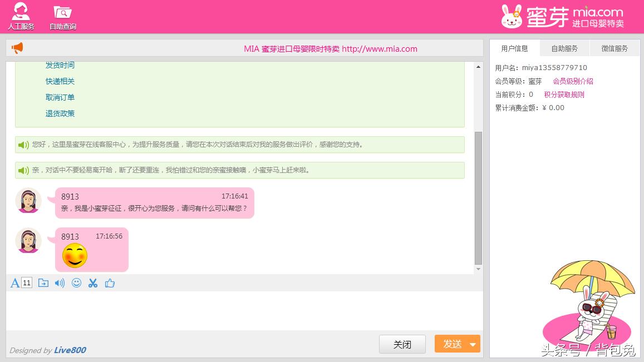This screenshot has height=362, width=644.
Task: Open the 积分获取规则 link
Action: coord(564,95)
